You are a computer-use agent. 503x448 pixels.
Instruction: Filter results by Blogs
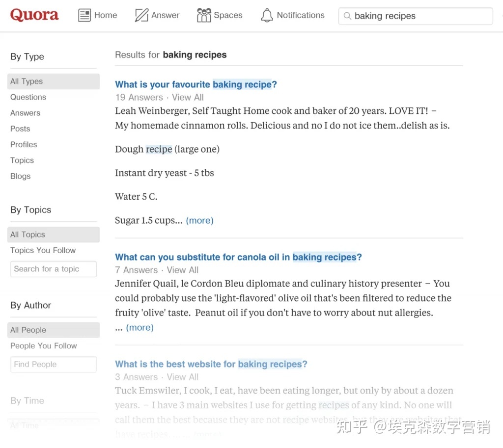point(21,176)
